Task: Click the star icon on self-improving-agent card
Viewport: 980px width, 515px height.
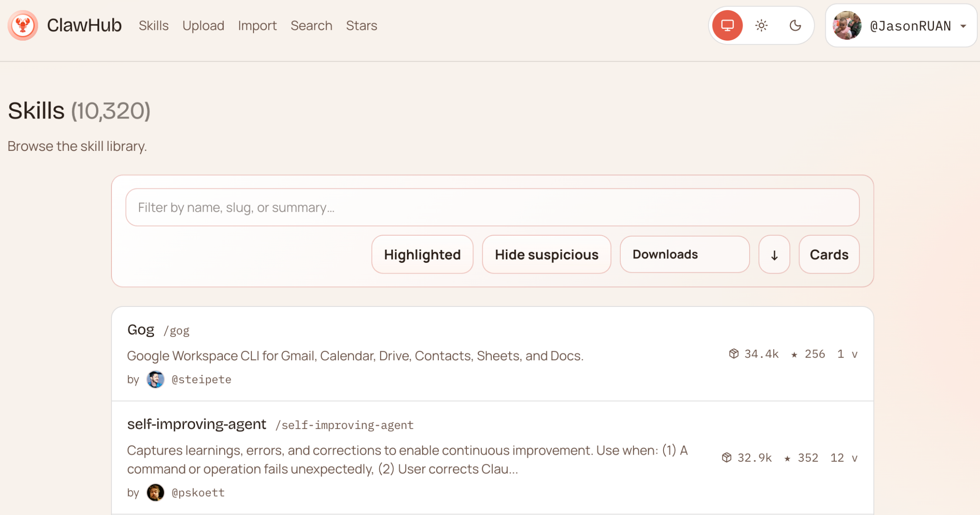Action: (x=788, y=457)
